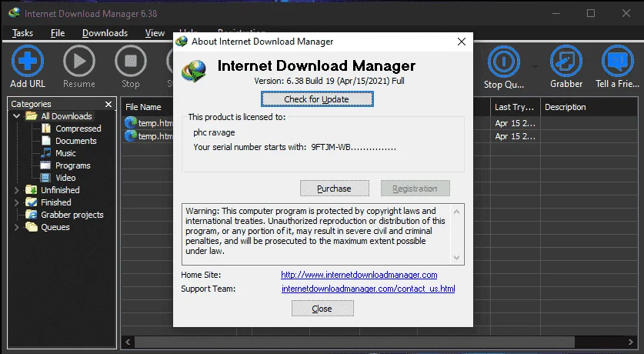The width and height of the screenshot is (644, 354).
Task: Click the horizontal scrollbar thumb in download list
Action: (355, 342)
